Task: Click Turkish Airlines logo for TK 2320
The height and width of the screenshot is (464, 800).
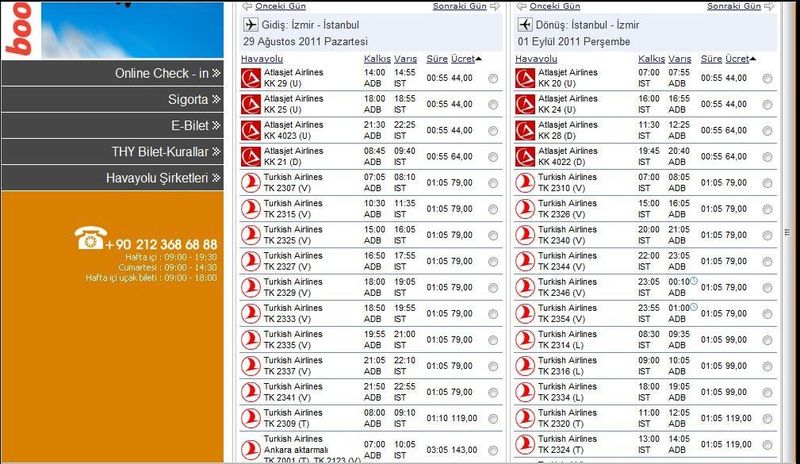Action: coord(525,418)
